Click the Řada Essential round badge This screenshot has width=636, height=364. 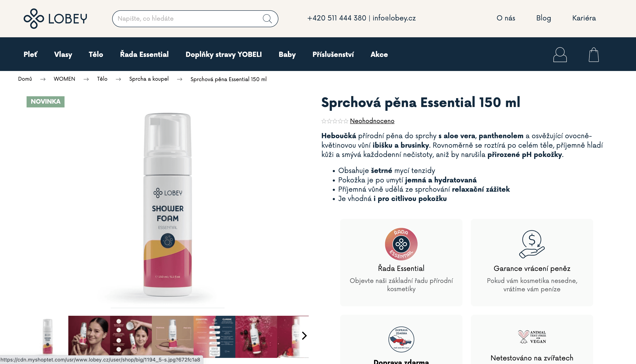tap(401, 244)
